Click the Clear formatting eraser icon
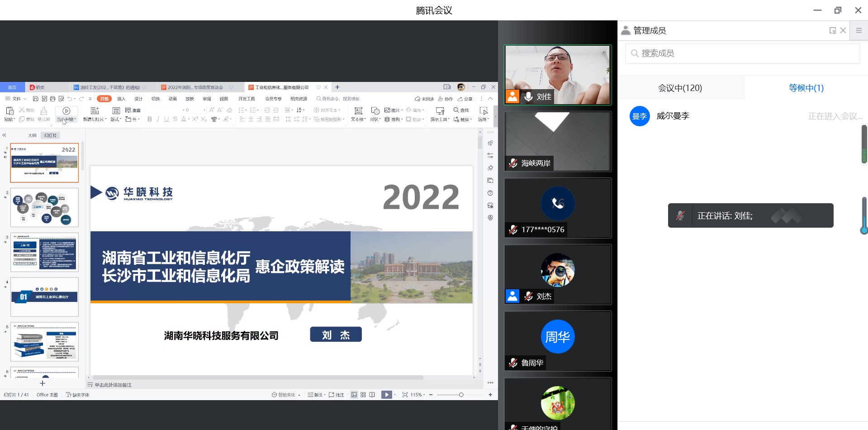868x430 pixels. [x=229, y=110]
